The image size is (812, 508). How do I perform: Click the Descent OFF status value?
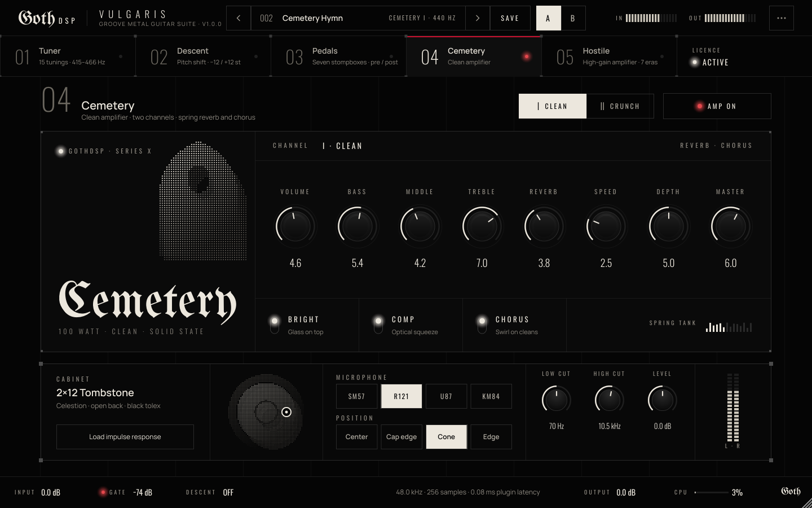click(x=228, y=492)
